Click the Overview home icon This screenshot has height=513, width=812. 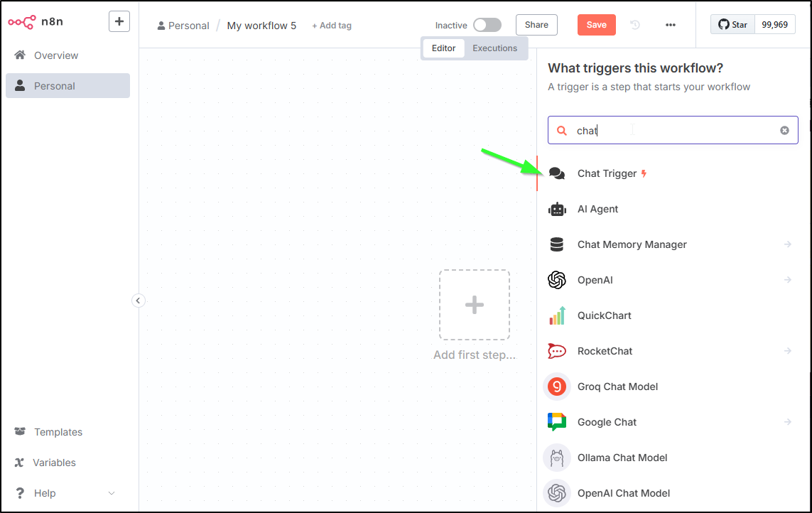(x=20, y=55)
